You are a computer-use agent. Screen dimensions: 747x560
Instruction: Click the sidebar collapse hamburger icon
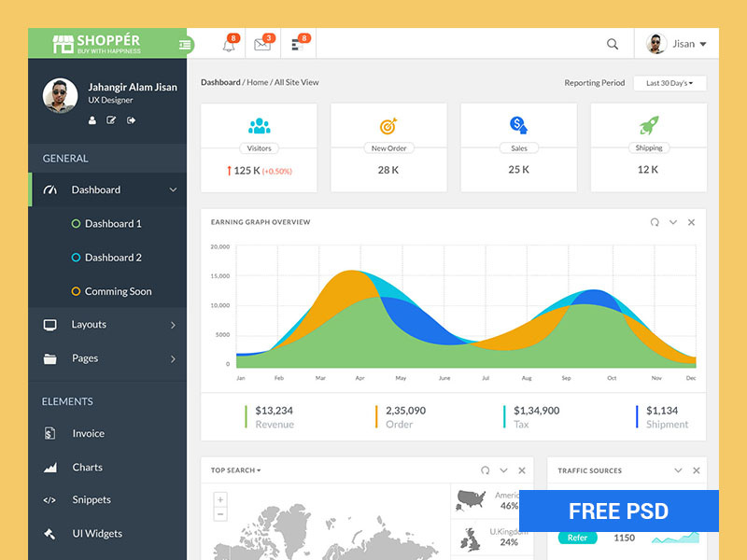pyautogui.click(x=185, y=45)
